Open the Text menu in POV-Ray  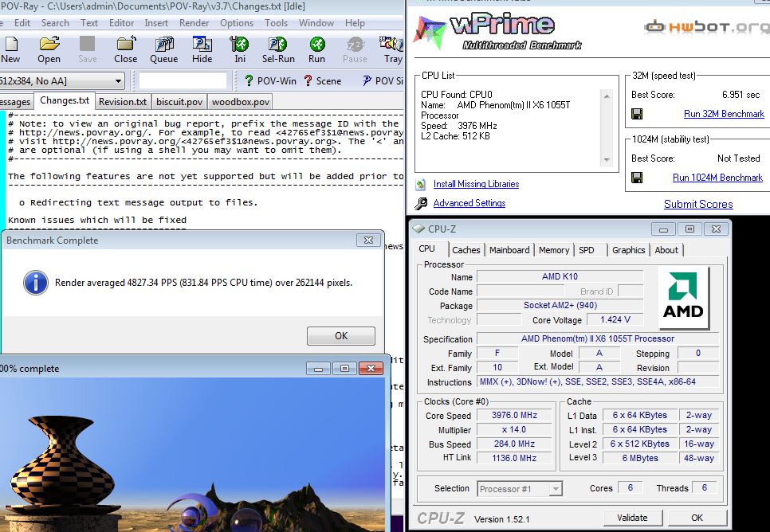click(89, 23)
